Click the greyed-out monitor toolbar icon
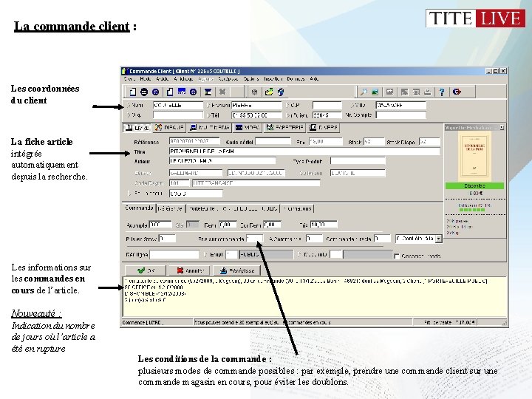The image size is (532, 399). [x=390, y=92]
